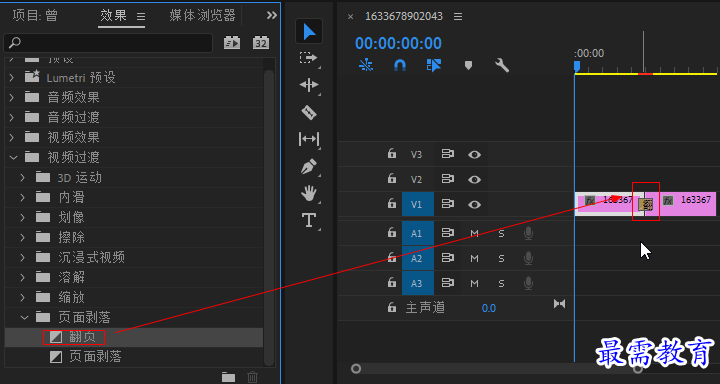
Task: Create new custom bin in Effects
Action: 228,377
